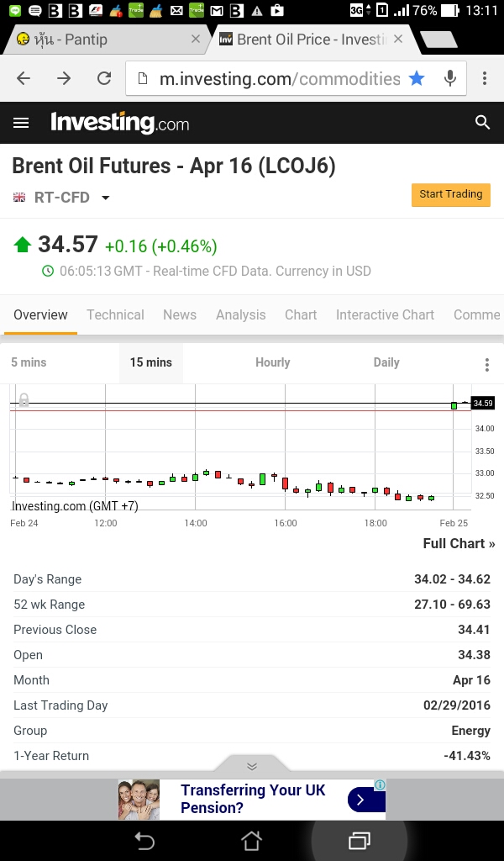Tap the ad photo thumbnail
This screenshot has height=861, width=504.
pyautogui.click(x=139, y=800)
